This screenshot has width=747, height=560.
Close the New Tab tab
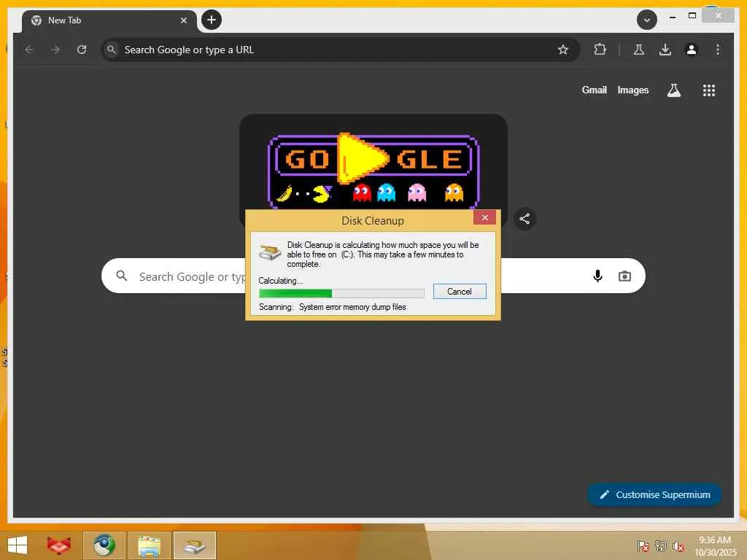click(x=183, y=20)
